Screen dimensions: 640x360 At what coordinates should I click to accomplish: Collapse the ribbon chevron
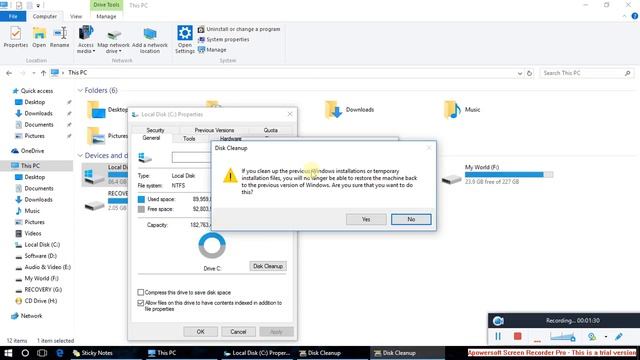(624, 16)
